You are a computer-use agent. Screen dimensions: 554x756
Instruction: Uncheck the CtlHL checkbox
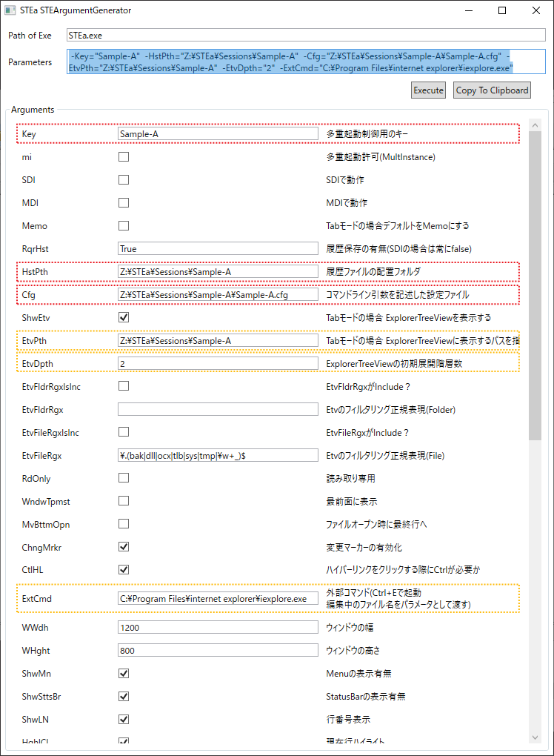pyautogui.click(x=124, y=570)
